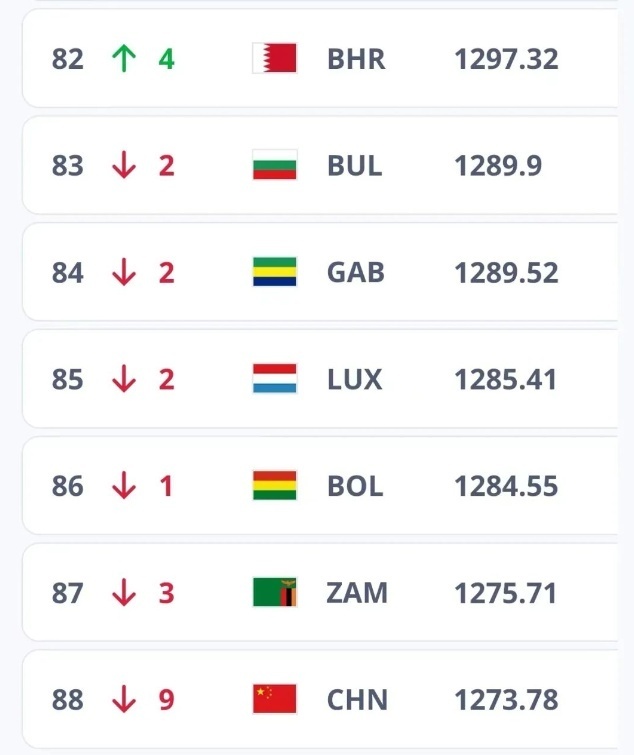Open the BHR team link
634x755 pixels.
[355, 59]
